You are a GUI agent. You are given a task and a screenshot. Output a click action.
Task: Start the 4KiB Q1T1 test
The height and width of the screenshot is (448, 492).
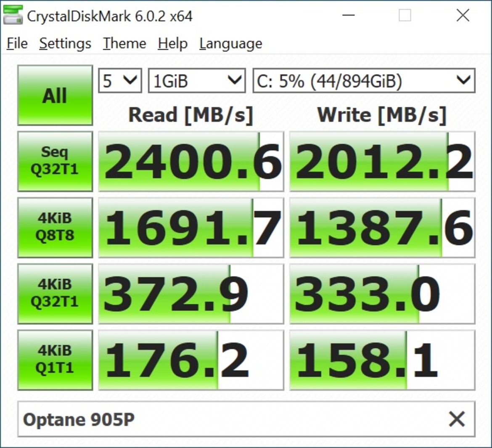pos(55,360)
